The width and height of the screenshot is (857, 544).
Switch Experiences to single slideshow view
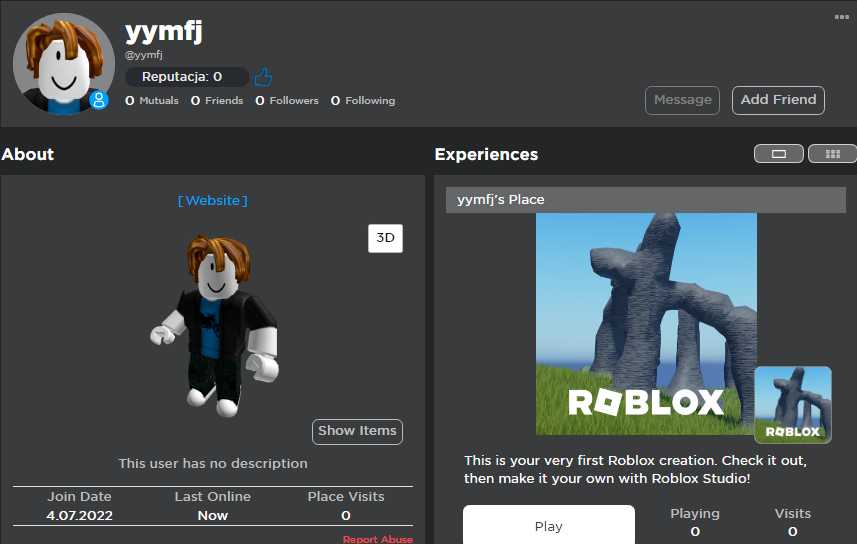click(x=778, y=154)
